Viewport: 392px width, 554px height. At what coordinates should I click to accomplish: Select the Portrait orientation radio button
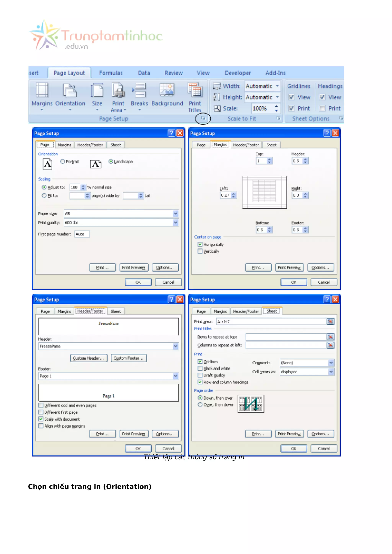click(x=63, y=161)
